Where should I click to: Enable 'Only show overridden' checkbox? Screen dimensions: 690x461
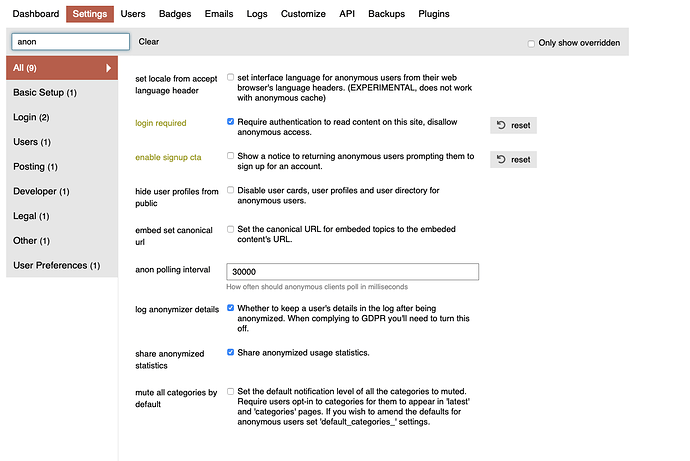tap(531, 44)
